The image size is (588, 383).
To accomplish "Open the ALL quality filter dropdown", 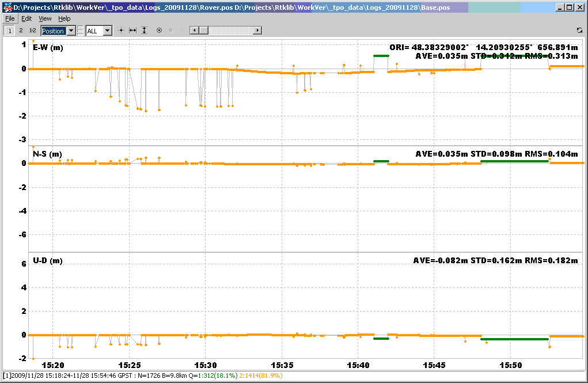I will point(107,31).
